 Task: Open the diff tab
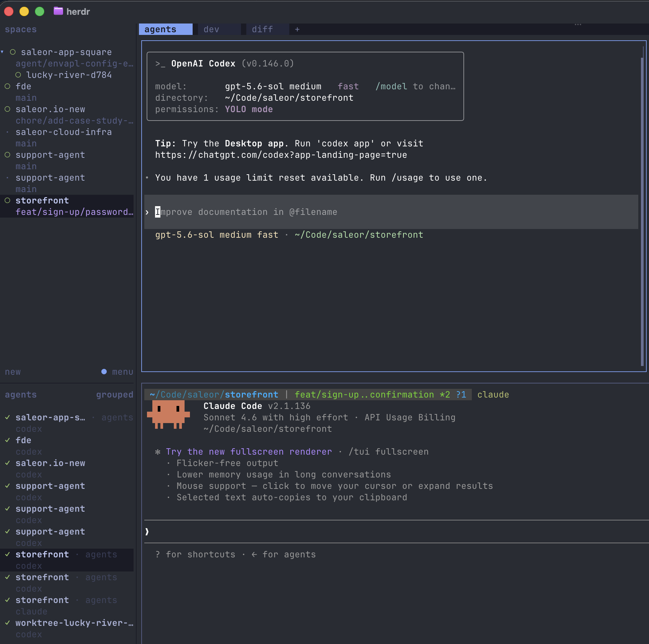[x=267, y=29]
